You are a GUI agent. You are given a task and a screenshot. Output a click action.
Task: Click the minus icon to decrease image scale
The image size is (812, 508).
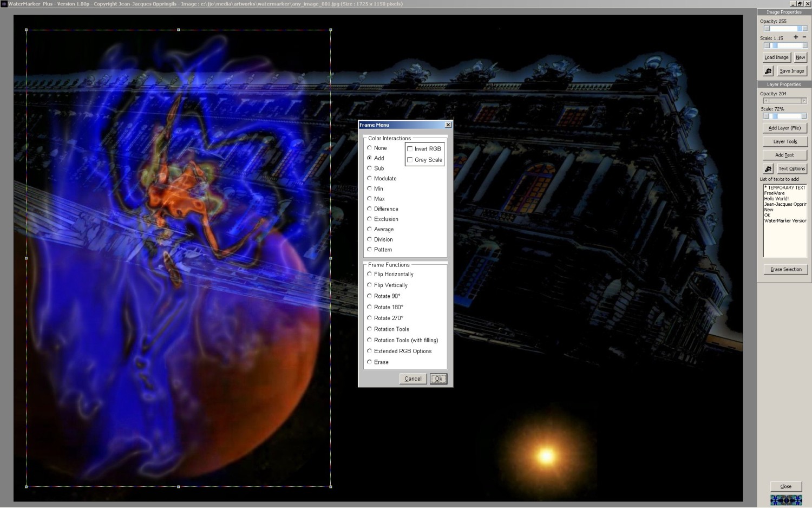coord(804,37)
